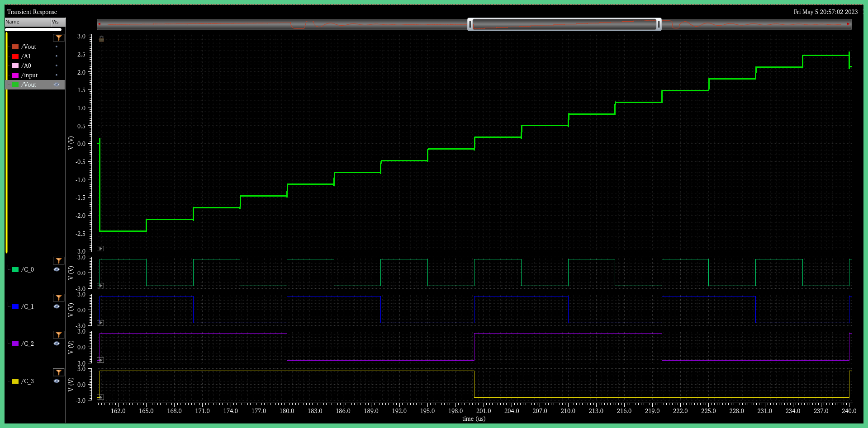The width and height of the screenshot is (868, 428).
Task: Click the blue /C_1 color swatch
Action: click(x=15, y=306)
